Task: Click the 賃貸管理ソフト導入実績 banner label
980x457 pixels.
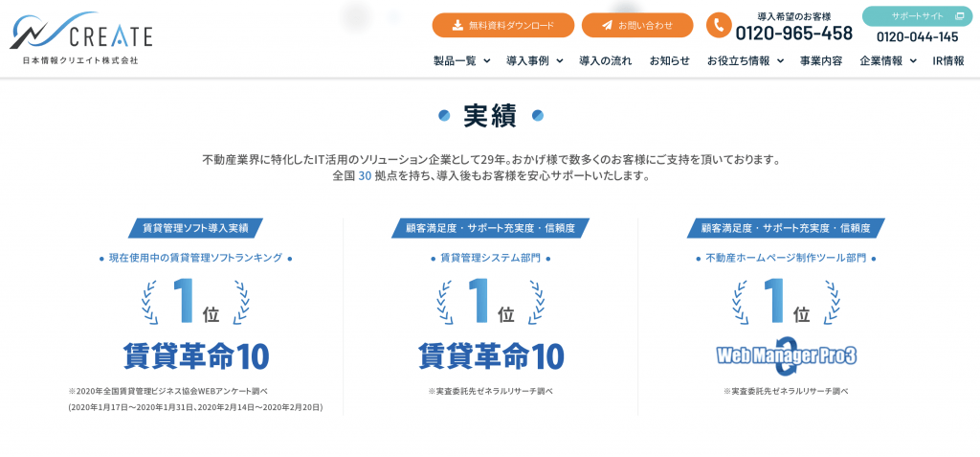Action: pyautogui.click(x=195, y=228)
